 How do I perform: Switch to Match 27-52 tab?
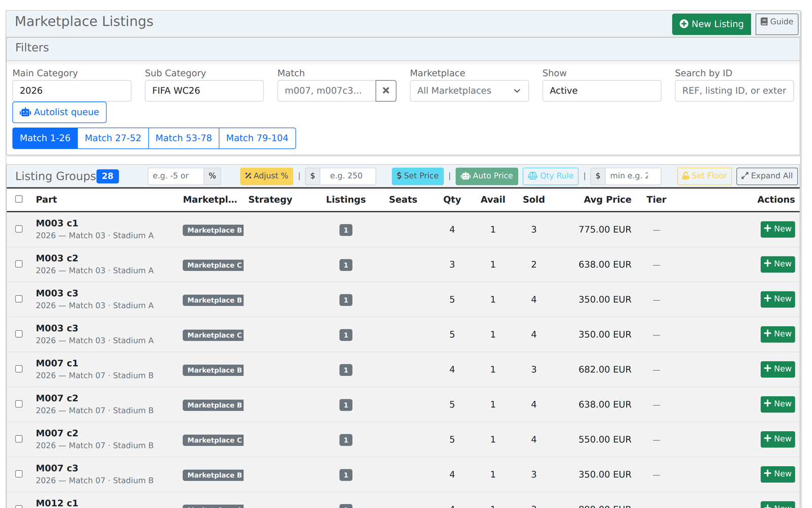113,138
